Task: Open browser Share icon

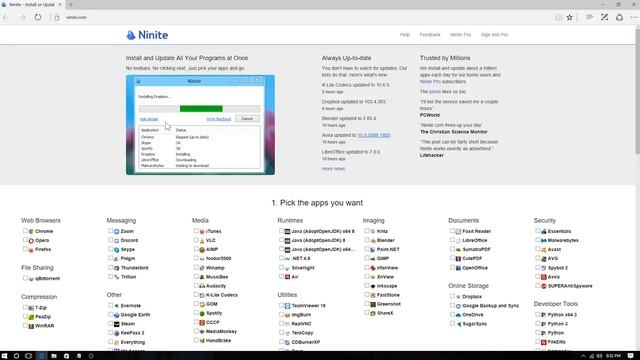Action: point(620,17)
